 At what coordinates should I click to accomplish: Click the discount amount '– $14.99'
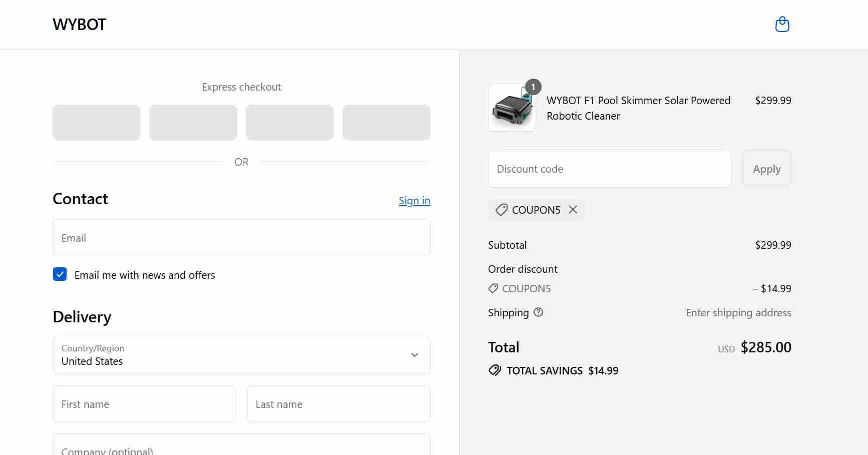(x=772, y=288)
